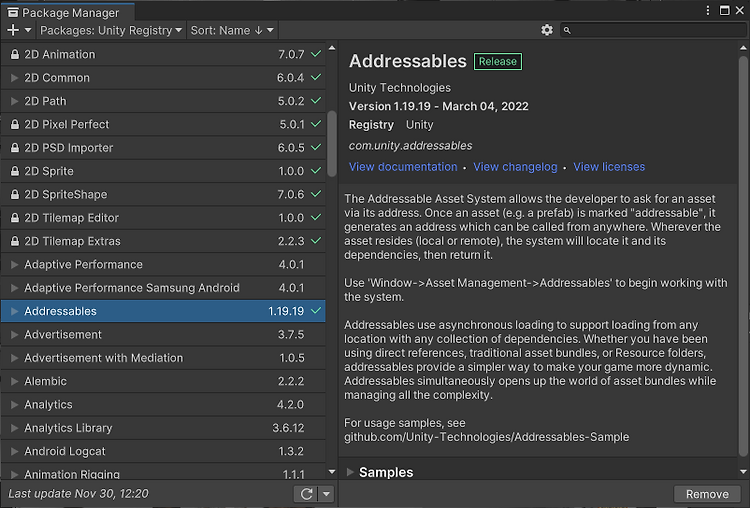Screen dimensions: 750x508
Task: Click the add package plus icon
Action: (x=13, y=30)
